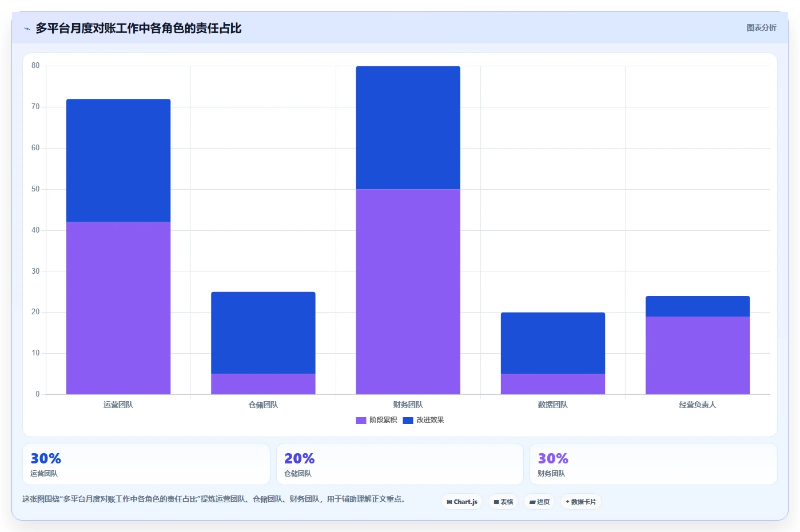Select the purple segment of the 经营负责人 bar

698,355
